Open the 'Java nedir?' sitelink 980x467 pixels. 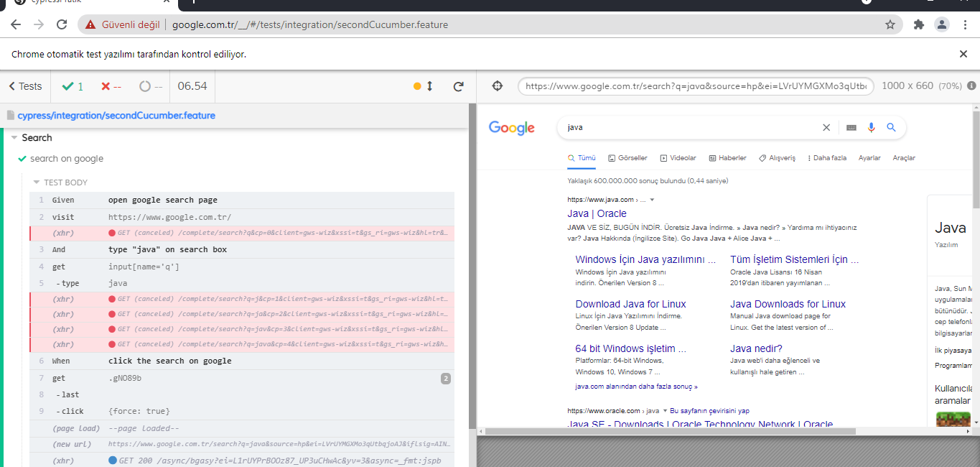tap(756, 348)
